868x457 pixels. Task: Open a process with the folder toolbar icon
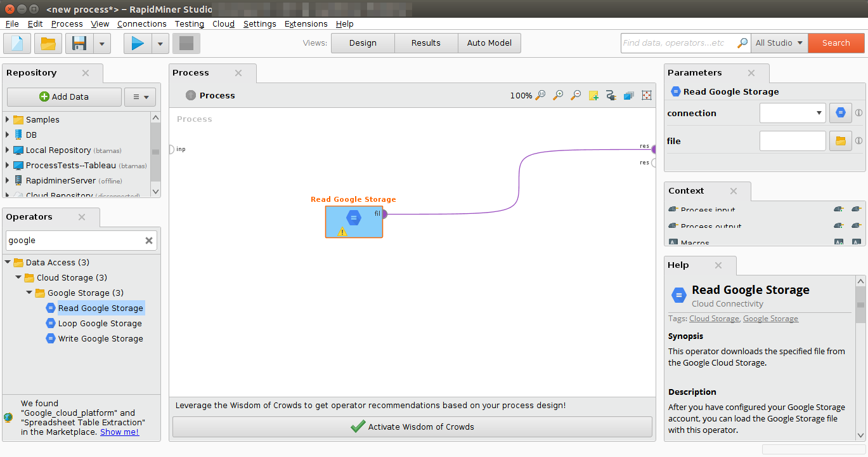click(x=48, y=43)
